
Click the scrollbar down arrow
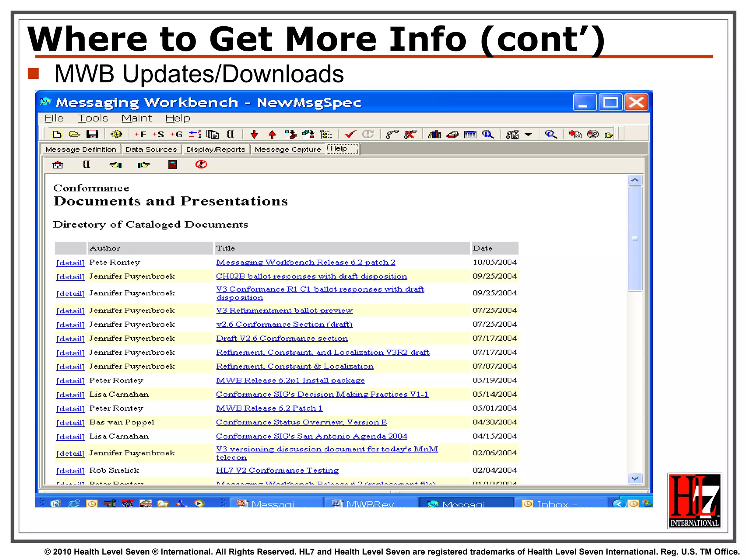635,478
